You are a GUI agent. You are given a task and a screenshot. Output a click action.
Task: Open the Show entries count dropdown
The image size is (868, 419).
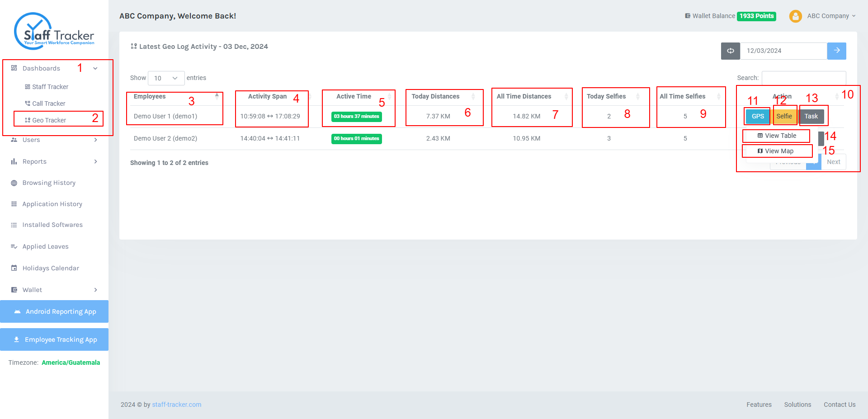coord(166,78)
